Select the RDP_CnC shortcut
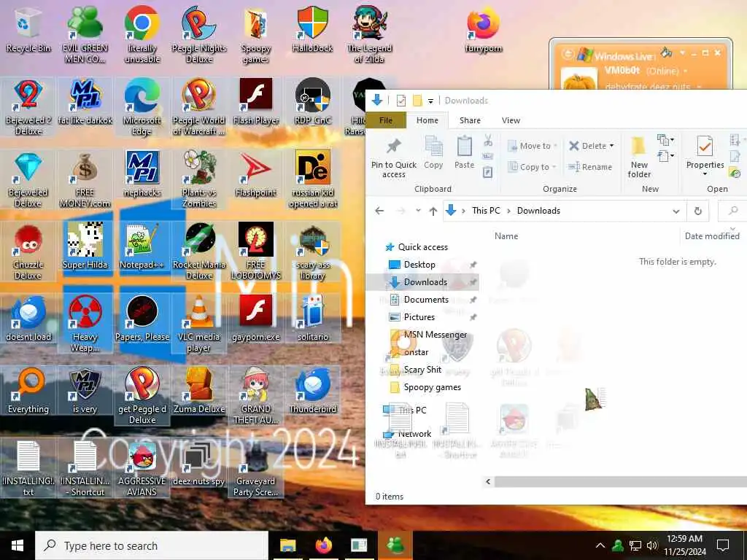The height and width of the screenshot is (560, 747). (312, 102)
